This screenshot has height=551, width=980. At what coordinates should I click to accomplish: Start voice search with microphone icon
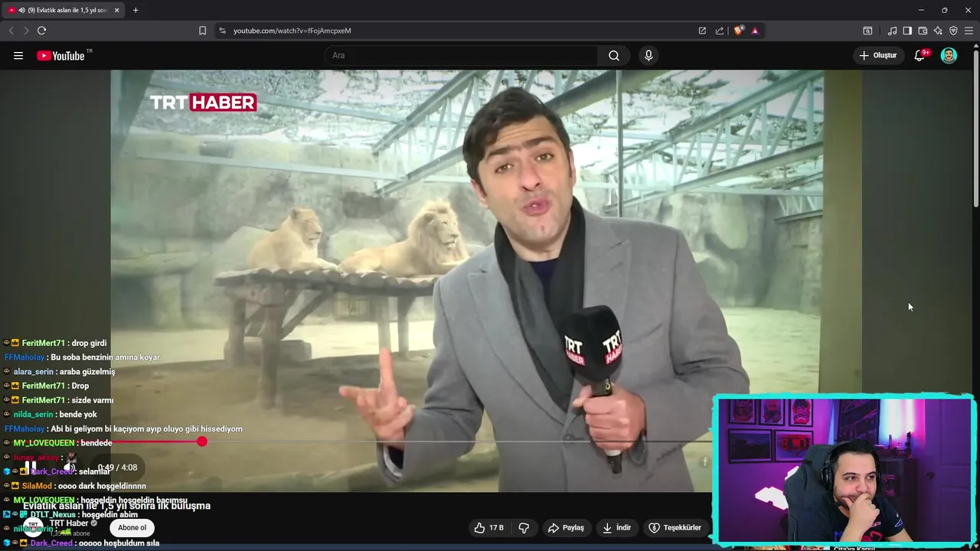pyautogui.click(x=648, y=55)
